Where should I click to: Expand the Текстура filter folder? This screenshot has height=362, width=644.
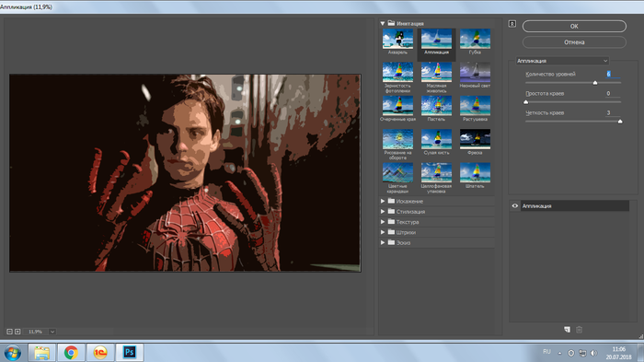[x=383, y=222]
